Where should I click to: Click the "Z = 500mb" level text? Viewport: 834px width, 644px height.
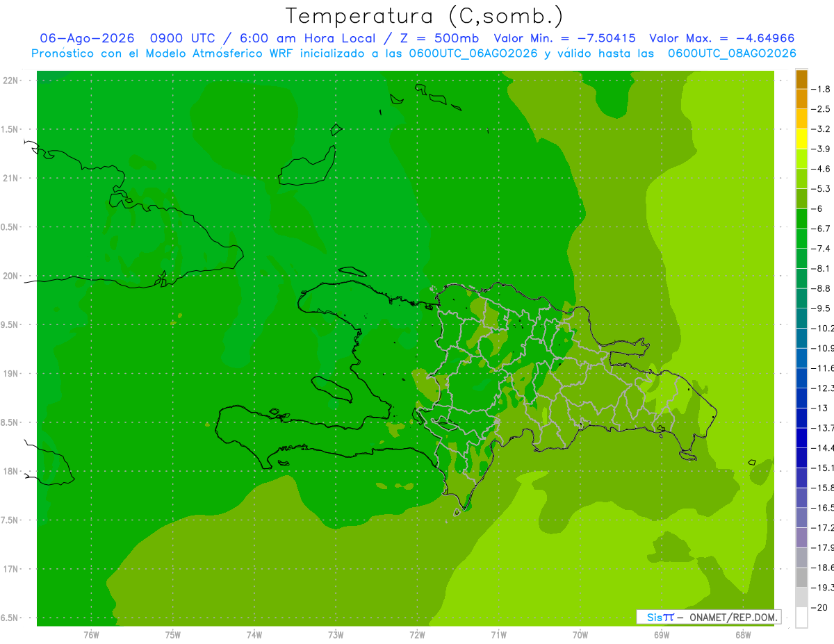[439, 39]
